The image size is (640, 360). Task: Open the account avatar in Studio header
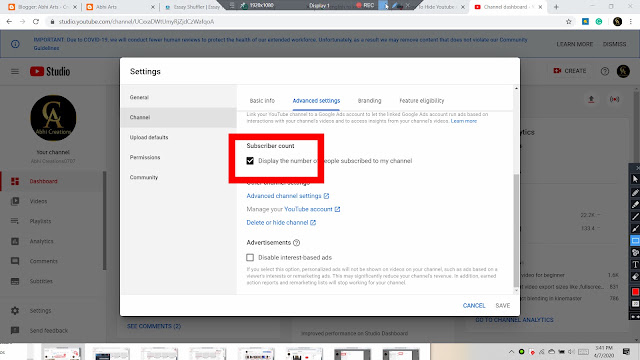pyautogui.click(x=623, y=71)
